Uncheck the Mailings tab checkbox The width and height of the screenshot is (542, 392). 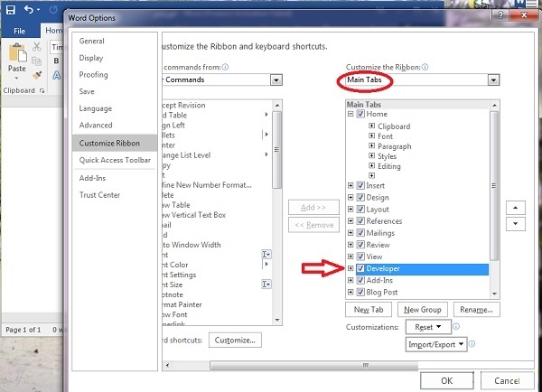pos(361,233)
